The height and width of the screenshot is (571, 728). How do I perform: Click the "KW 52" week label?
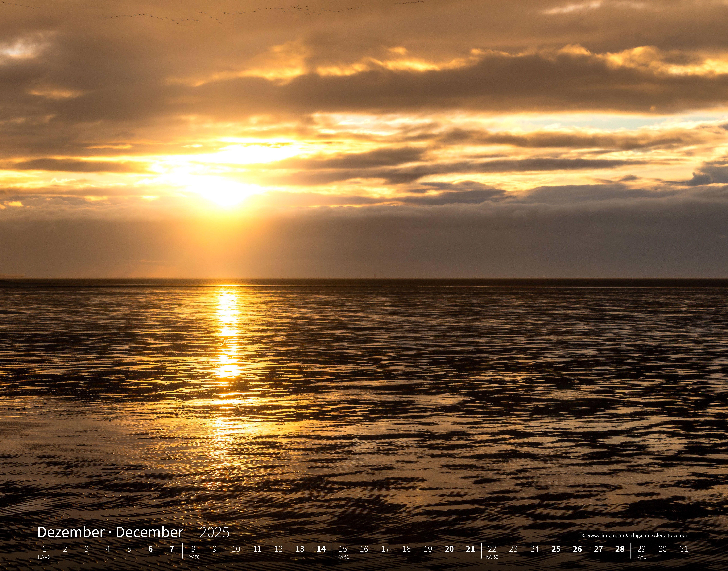point(492,557)
